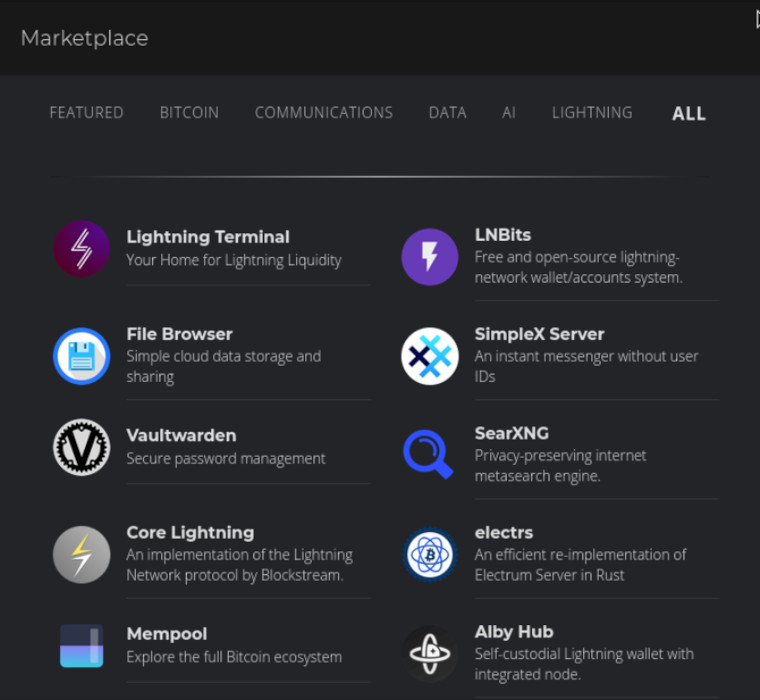Switch to the BITCOIN category tab
Image resolution: width=760 pixels, height=700 pixels.
tap(189, 112)
